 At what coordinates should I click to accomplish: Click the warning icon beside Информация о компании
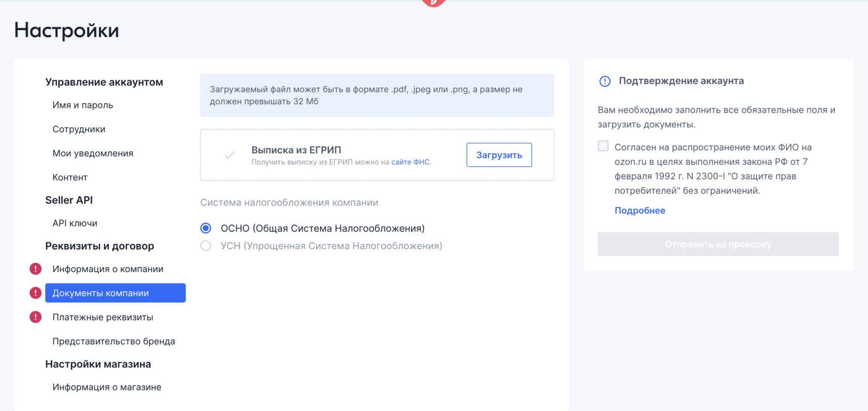35,268
